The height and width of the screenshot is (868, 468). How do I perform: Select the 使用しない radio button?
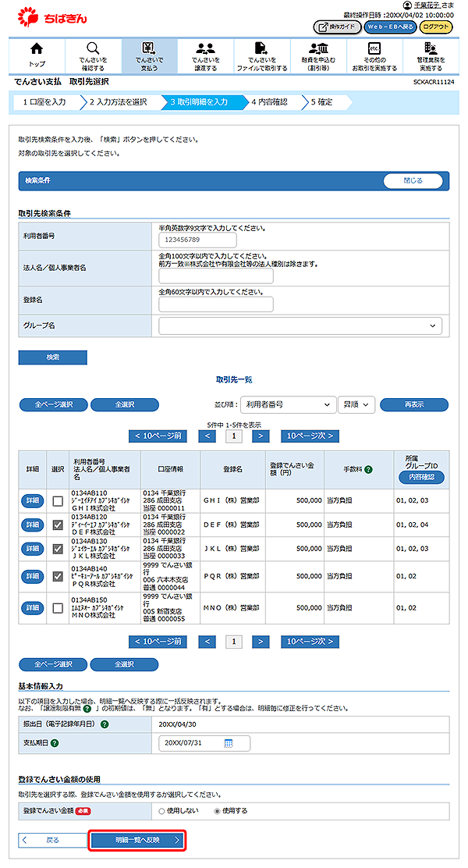(x=162, y=810)
